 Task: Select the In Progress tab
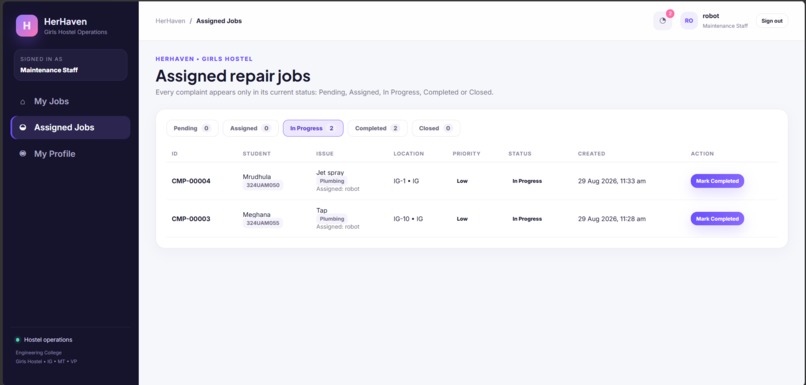click(x=313, y=129)
